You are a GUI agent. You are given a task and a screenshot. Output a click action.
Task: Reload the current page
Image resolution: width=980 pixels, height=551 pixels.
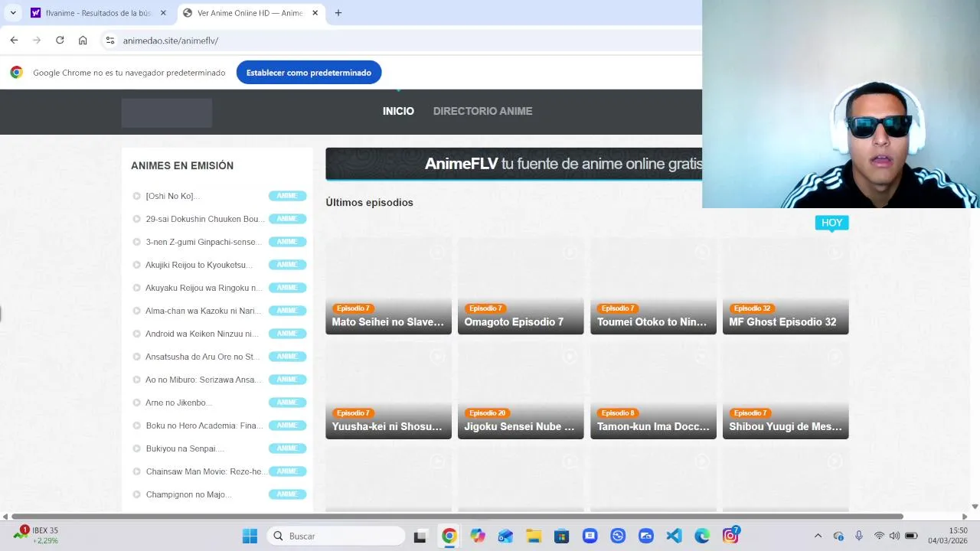click(x=60, y=41)
